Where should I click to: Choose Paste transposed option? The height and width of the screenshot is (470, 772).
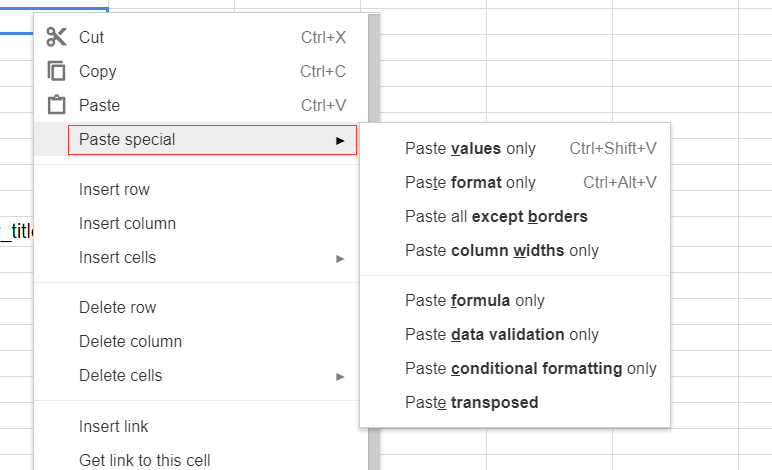(x=471, y=403)
